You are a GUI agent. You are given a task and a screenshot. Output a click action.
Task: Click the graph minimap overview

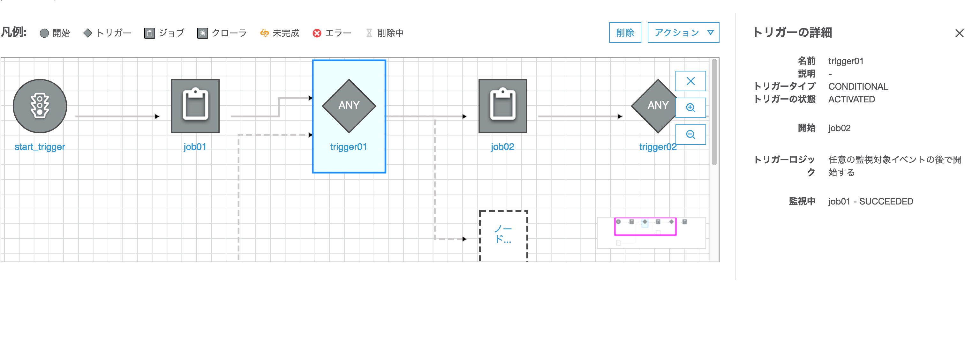click(651, 233)
